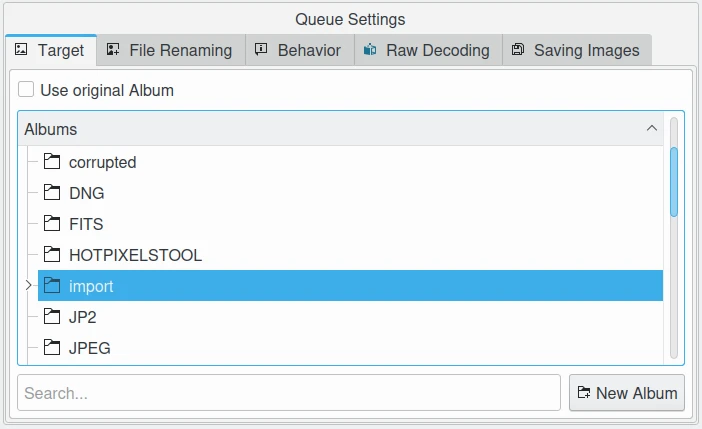This screenshot has height=429, width=702.
Task: Click the DNG album folder icon
Action: 52,193
